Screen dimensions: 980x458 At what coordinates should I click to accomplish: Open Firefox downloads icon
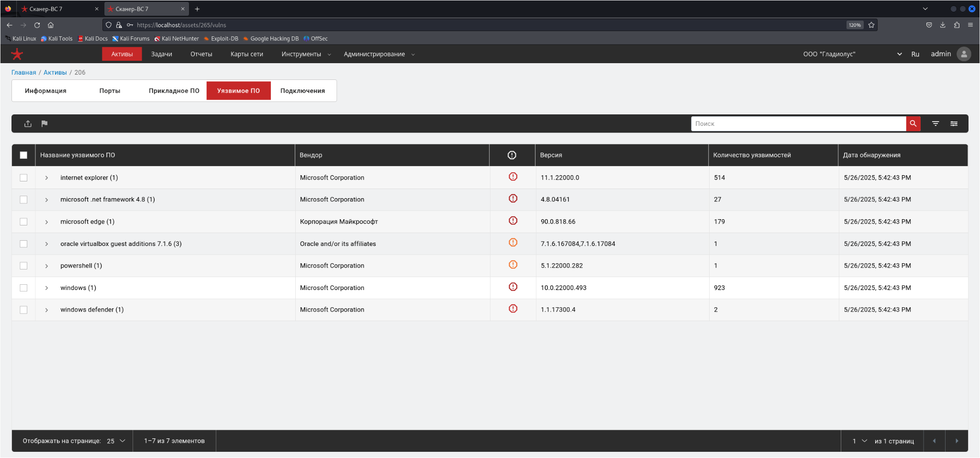tap(943, 25)
